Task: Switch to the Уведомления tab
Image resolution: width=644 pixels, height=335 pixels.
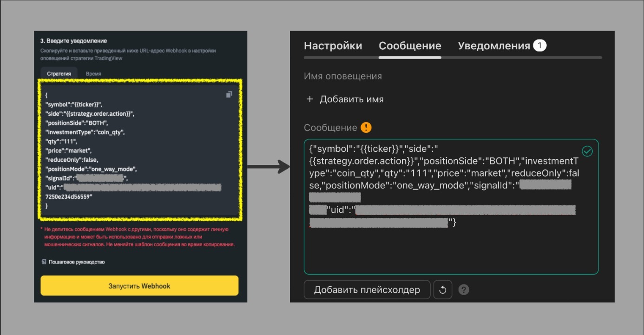Action: [494, 46]
